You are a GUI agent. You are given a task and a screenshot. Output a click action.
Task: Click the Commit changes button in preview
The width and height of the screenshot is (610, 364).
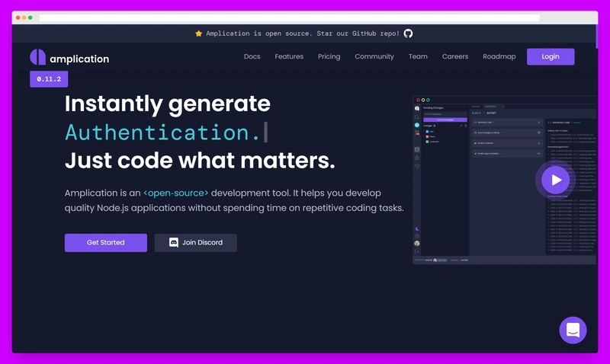(445, 120)
